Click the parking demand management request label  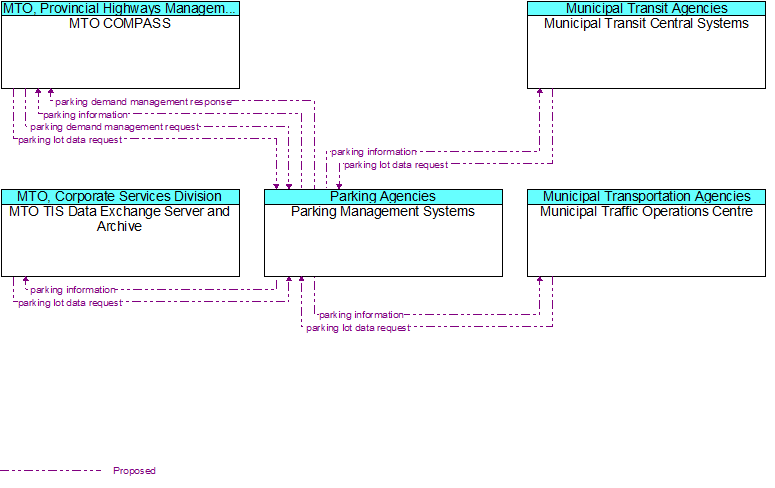point(115,127)
